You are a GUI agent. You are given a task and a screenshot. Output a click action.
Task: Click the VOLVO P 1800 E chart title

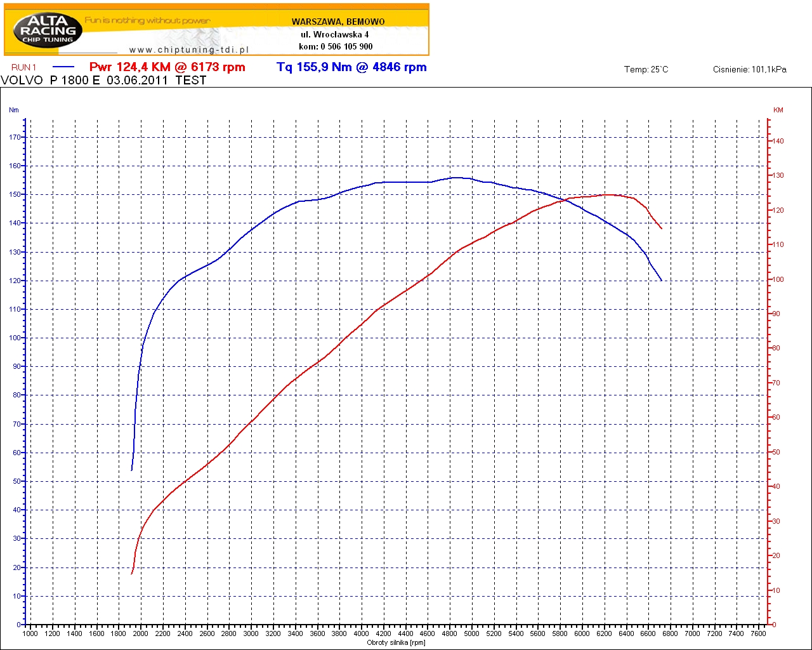[103, 81]
